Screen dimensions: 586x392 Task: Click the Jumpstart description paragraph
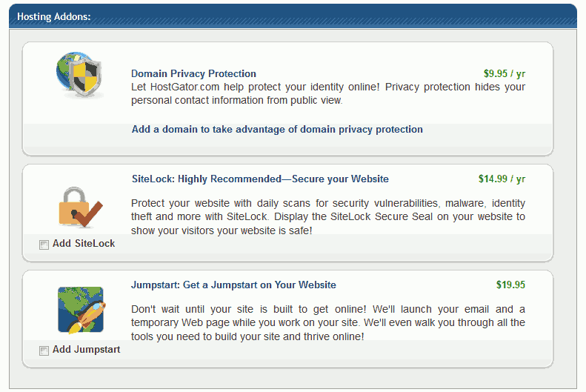[x=328, y=323]
